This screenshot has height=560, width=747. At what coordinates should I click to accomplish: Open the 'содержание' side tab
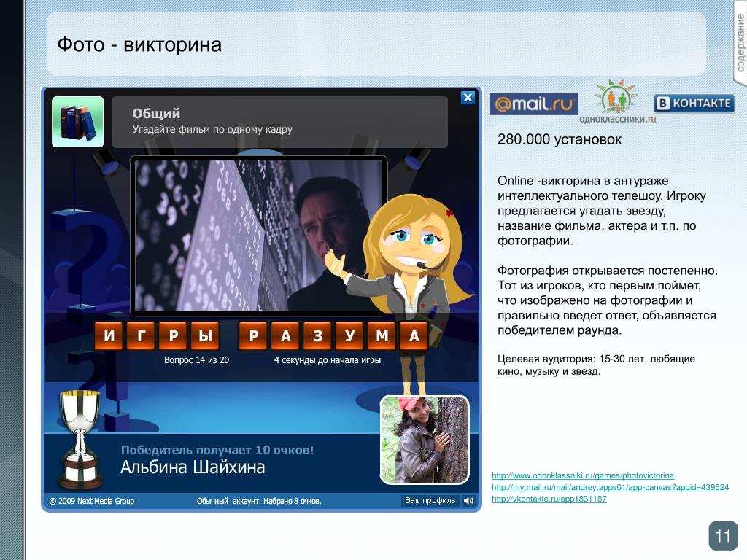pyautogui.click(x=740, y=43)
